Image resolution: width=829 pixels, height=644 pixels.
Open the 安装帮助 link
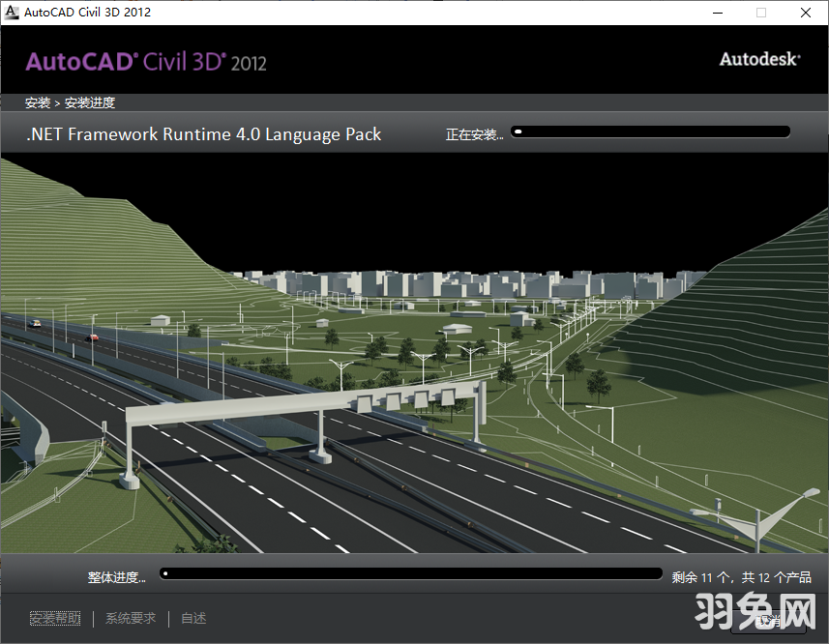click(55, 618)
